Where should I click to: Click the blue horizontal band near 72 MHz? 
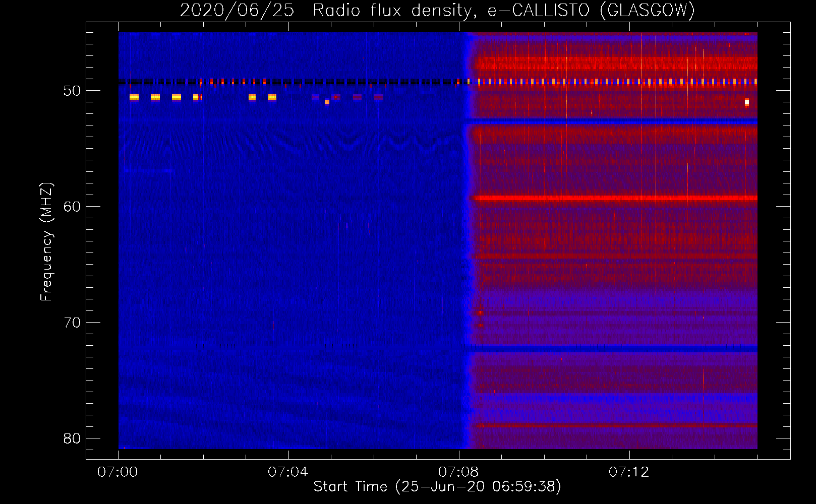coord(612,348)
